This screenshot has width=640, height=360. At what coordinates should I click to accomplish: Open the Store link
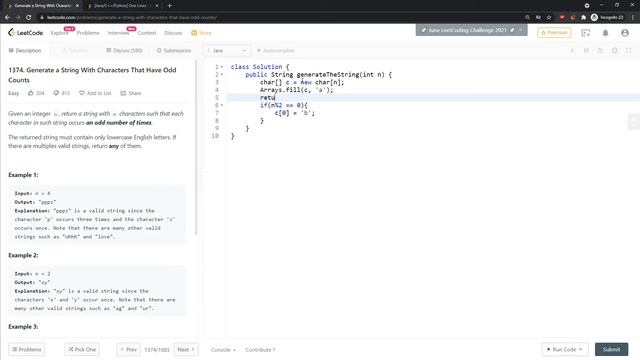[x=202, y=33]
